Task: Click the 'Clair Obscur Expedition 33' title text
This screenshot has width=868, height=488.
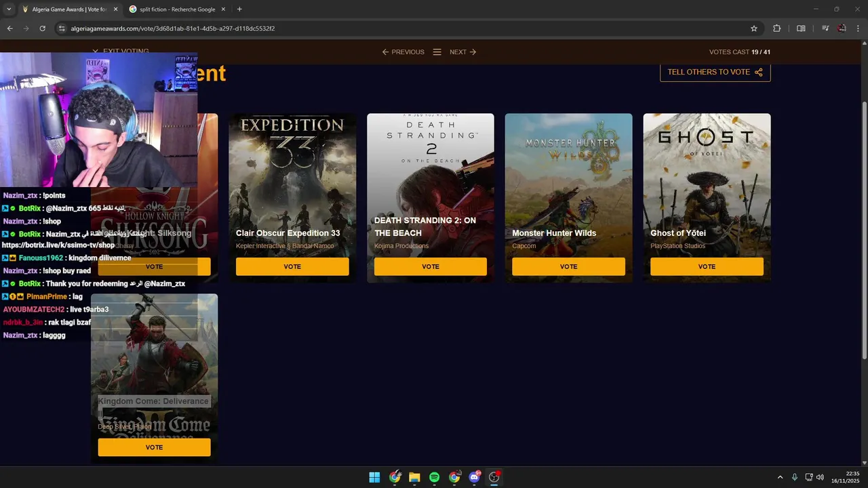Action: (x=288, y=233)
